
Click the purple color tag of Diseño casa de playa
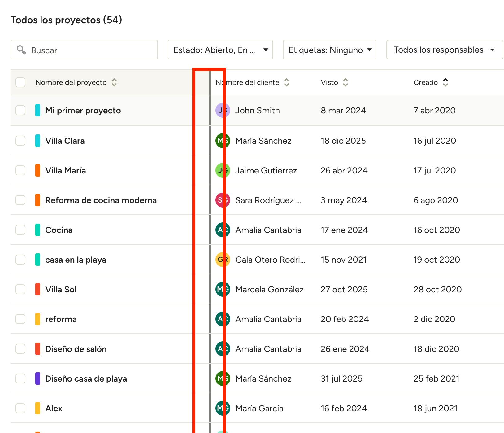click(x=38, y=378)
